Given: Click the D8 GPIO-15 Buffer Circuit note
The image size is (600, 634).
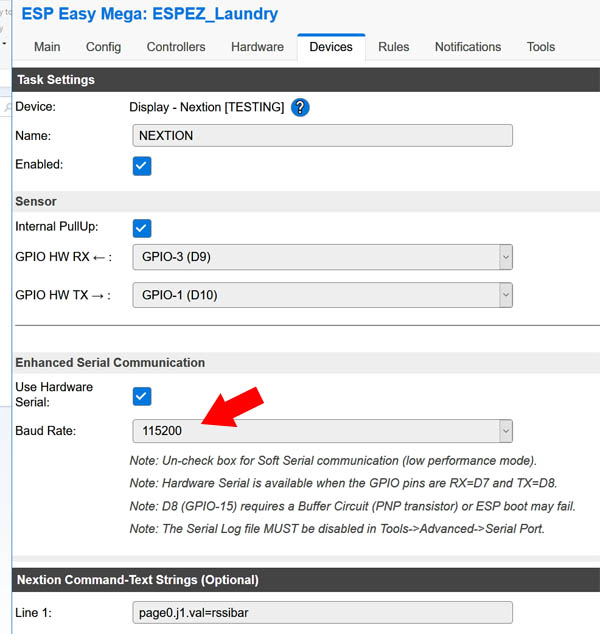Looking at the screenshot, I should pos(352,506).
